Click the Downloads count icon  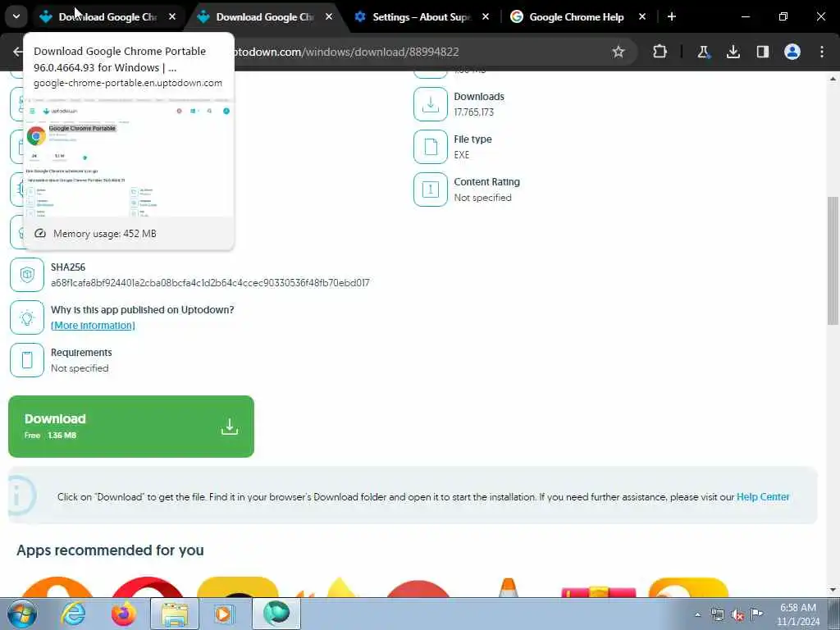(431, 104)
